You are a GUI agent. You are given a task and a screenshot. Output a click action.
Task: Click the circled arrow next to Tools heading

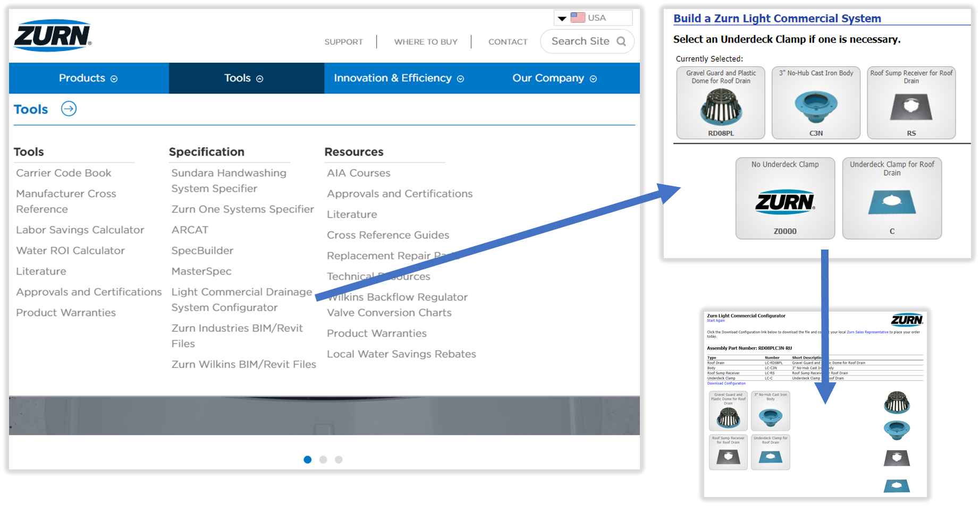click(x=69, y=109)
